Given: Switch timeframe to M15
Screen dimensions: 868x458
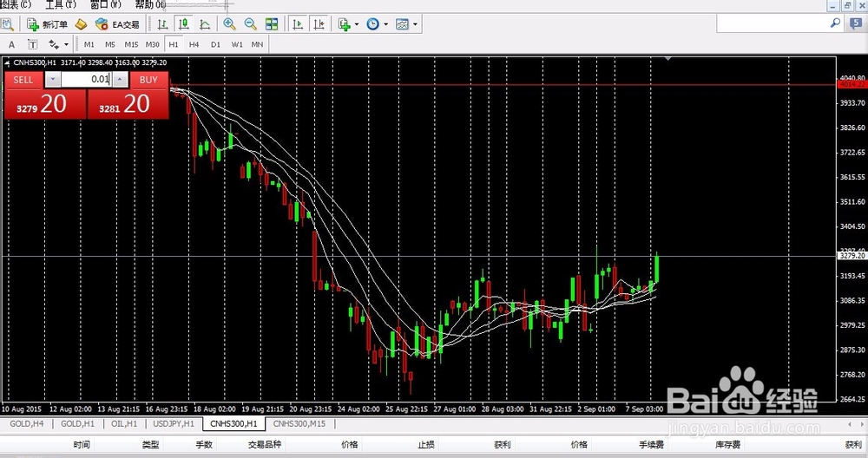Looking at the screenshot, I should click(x=131, y=44).
